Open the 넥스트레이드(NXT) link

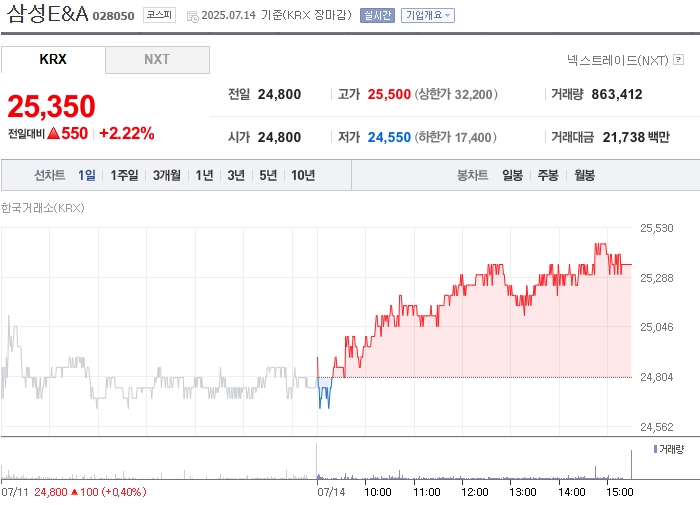[617, 60]
